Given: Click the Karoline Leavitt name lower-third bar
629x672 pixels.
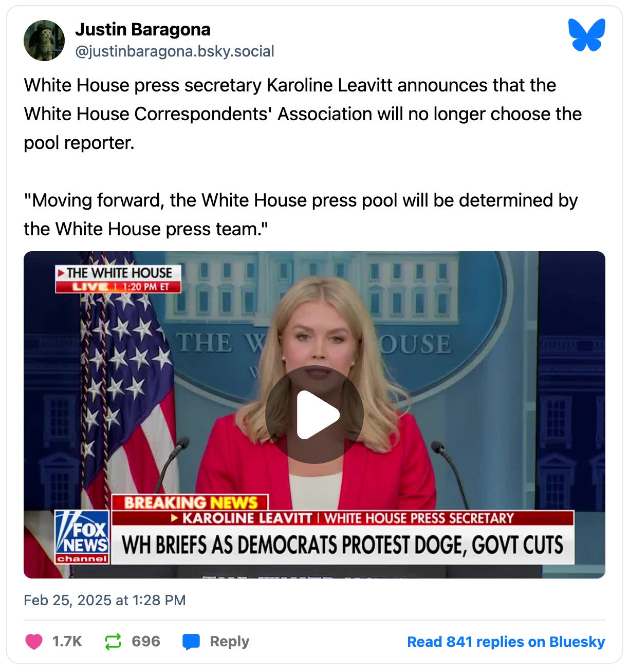Looking at the screenshot, I should pos(342,518).
